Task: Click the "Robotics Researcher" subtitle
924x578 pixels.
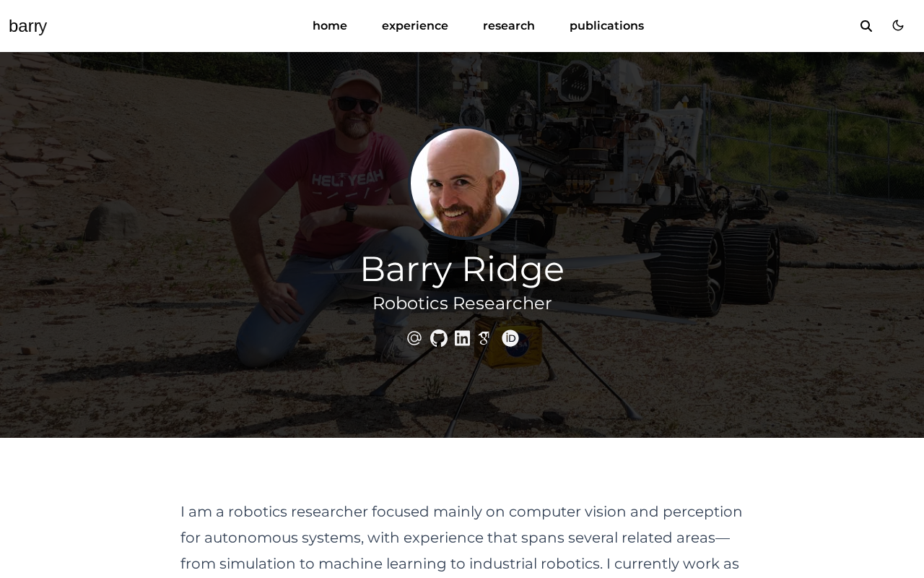Action: [x=462, y=303]
